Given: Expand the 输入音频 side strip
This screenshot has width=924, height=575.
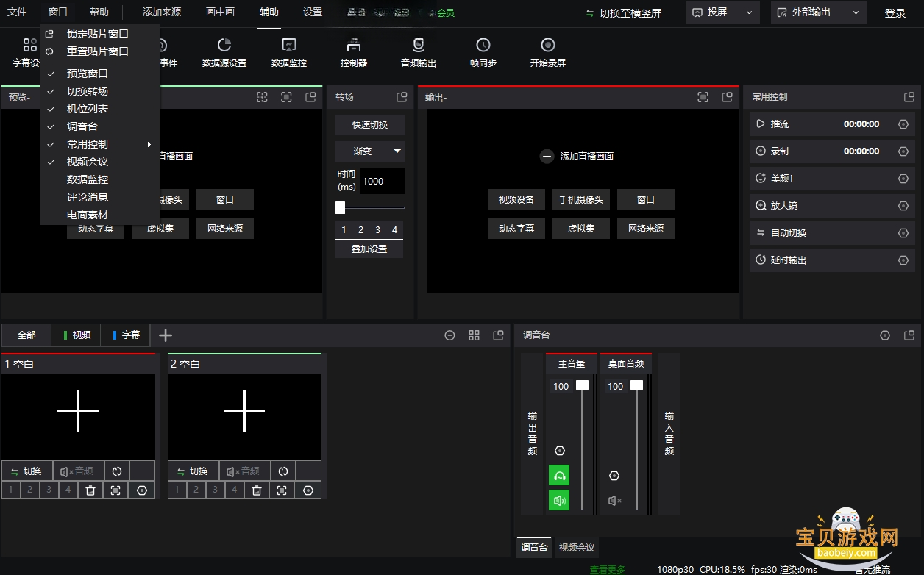Looking at the screenshot, I should click(x=669, y=434).
